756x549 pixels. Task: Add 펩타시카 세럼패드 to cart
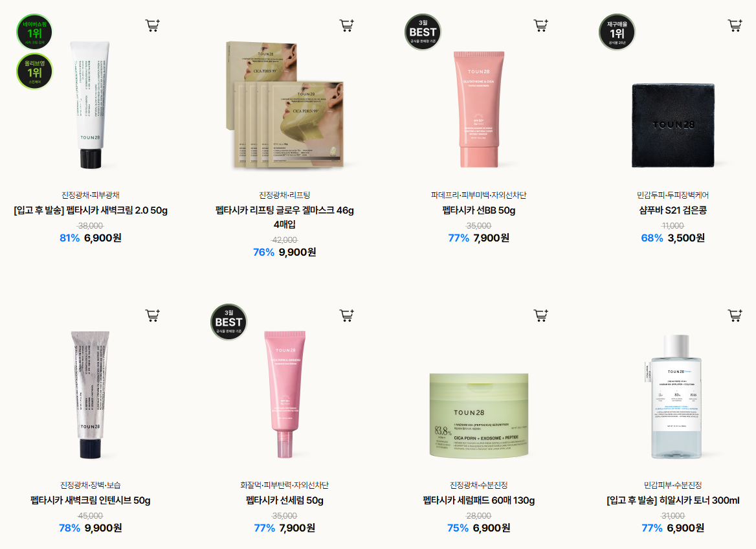(541, 315)
